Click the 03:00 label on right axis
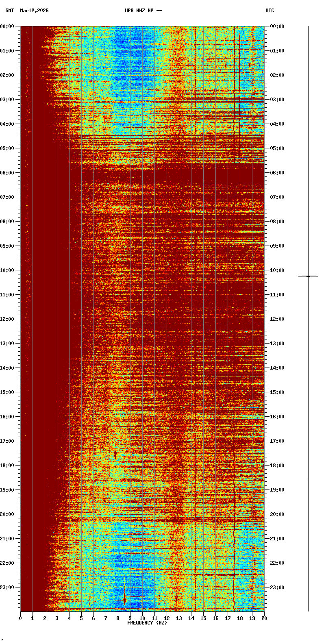Screen dimensions: 326x644 pos(277,100)
